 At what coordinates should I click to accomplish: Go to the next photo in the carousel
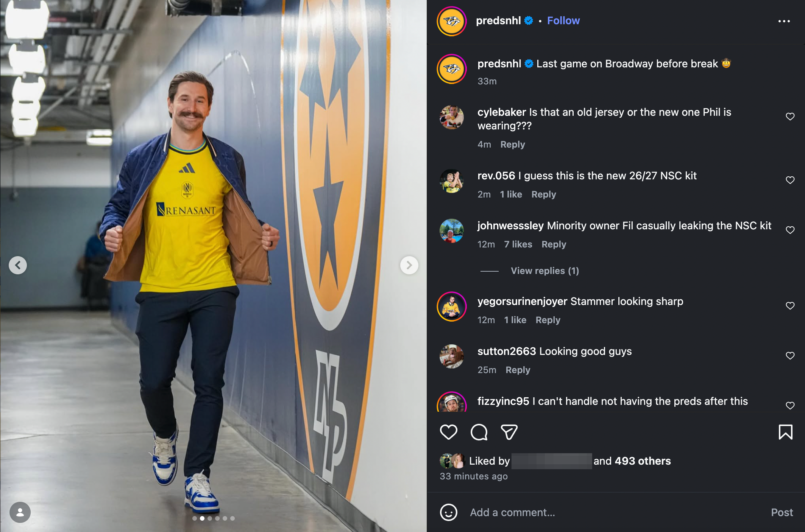pos(409,265)
